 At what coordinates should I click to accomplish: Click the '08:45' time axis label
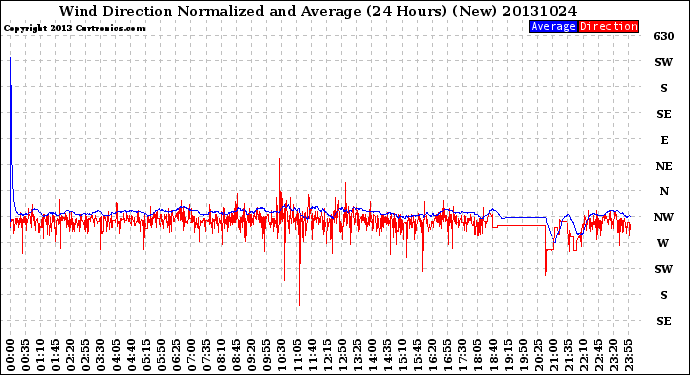pos(237,355)
